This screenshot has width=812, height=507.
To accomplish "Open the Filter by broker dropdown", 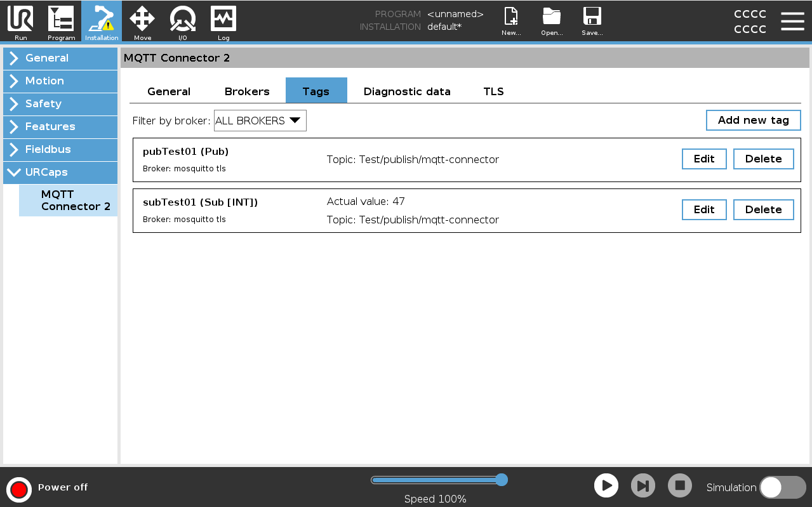I will (260, 121).
